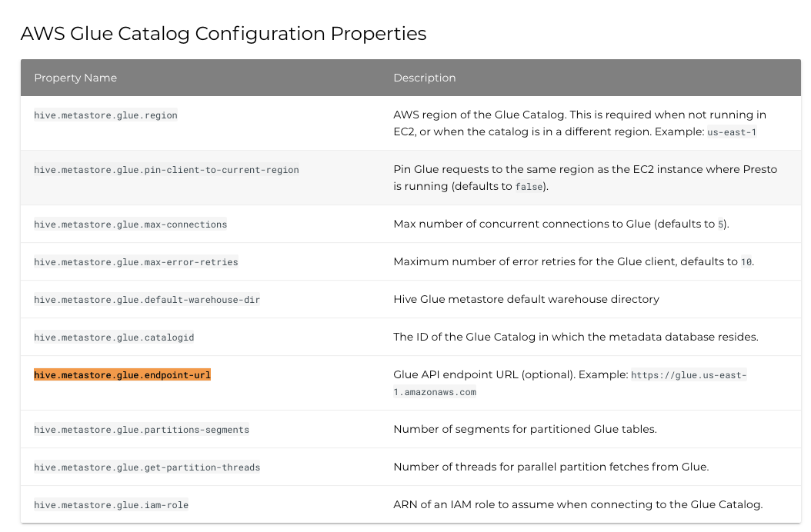The width and height of the screenshot is (811, 532).
Task: Click the false default value code
Action: (529, 187)
